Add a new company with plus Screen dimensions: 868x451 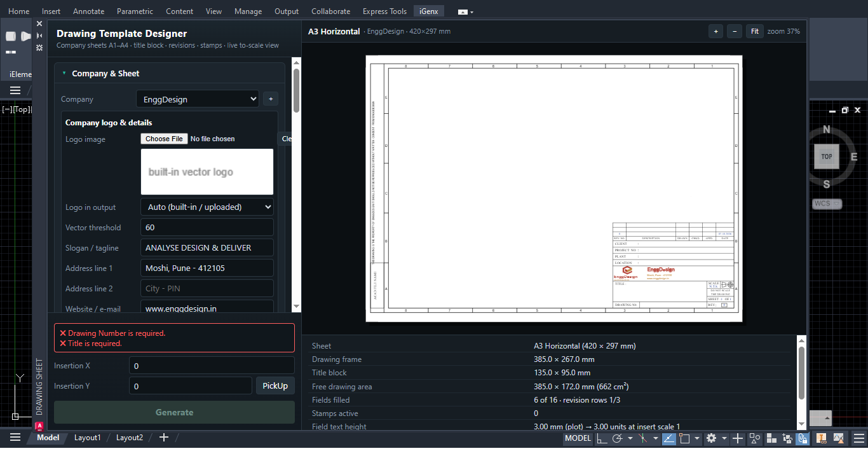coord(270,99)
